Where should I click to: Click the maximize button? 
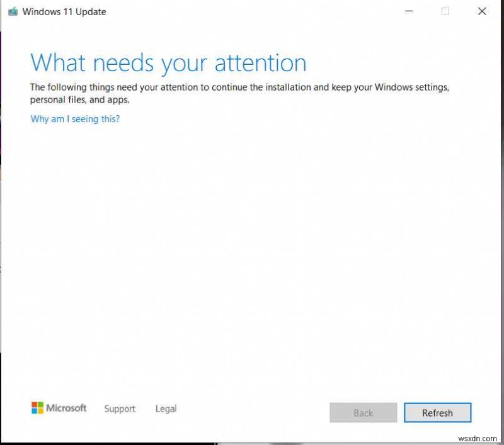[x=445, y=11]
